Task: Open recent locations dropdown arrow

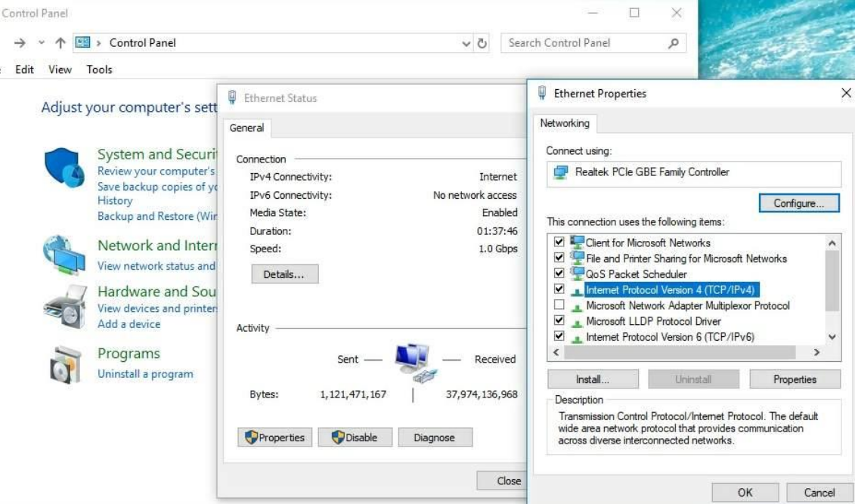Action: [41, 42]
